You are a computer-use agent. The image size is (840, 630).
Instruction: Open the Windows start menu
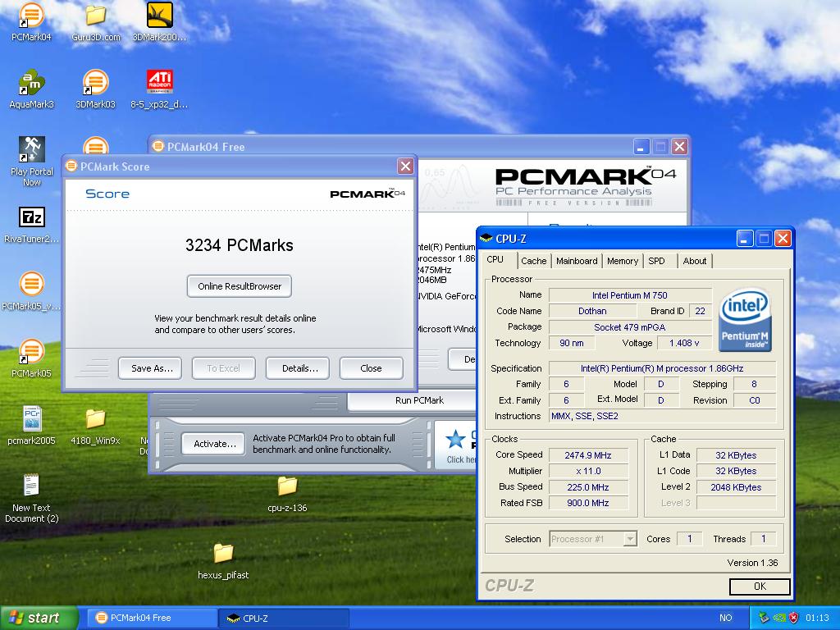(x=39, y=618)
